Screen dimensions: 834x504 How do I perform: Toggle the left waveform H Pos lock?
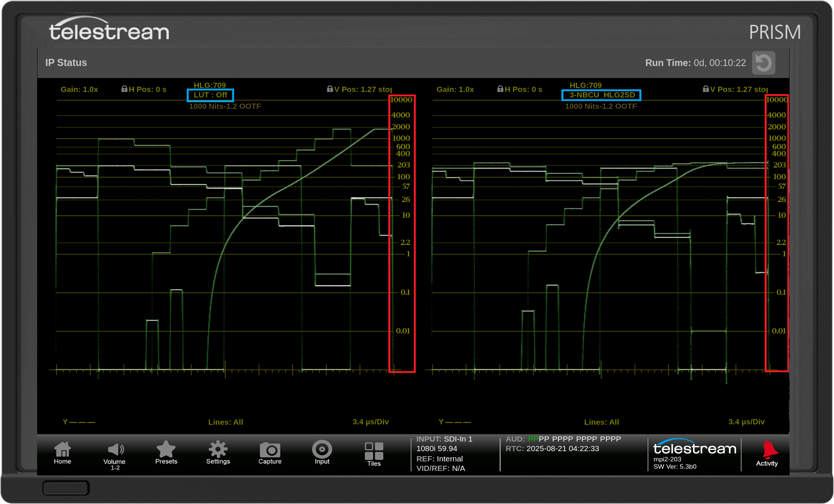[124, 89]
